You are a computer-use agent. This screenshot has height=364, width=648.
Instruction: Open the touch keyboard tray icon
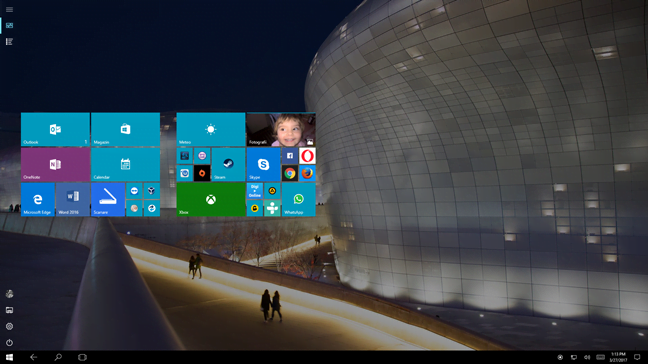coord(600,357)
